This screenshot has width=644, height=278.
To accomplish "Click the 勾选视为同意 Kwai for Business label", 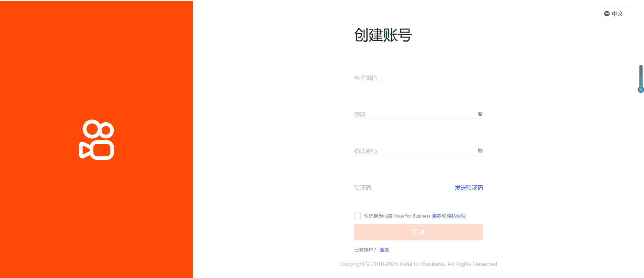I will coord(397,216).
